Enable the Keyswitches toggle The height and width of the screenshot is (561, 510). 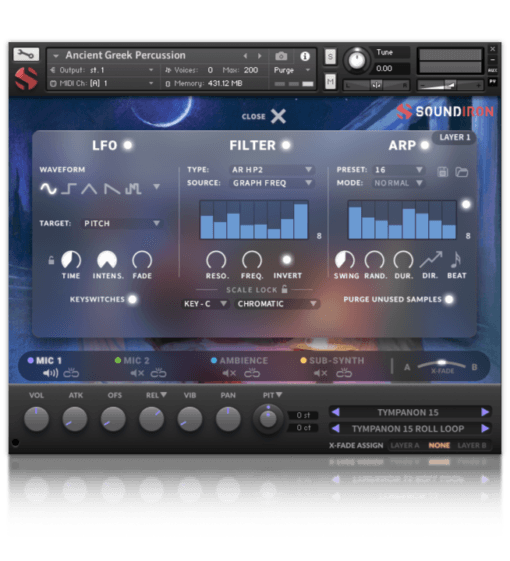132,299
